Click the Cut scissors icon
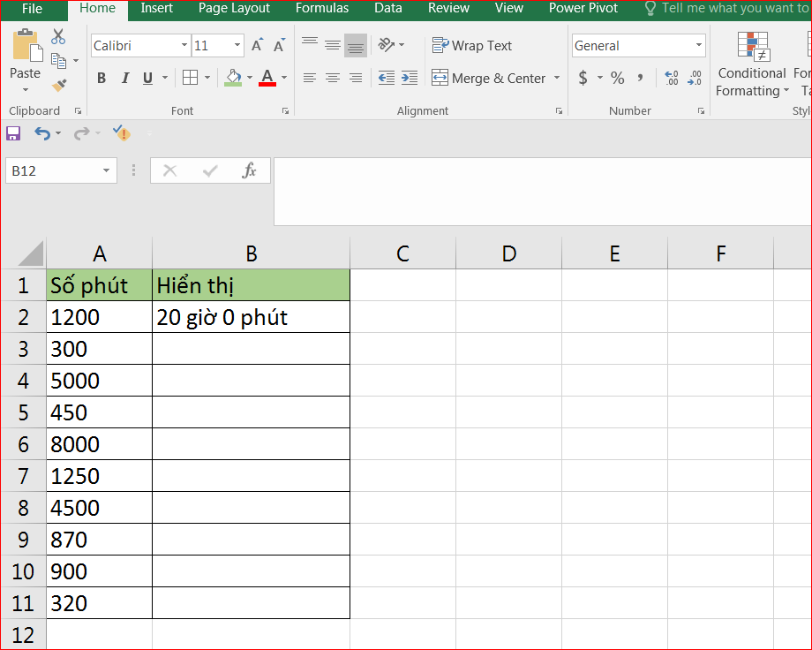 tap(58, 37)
